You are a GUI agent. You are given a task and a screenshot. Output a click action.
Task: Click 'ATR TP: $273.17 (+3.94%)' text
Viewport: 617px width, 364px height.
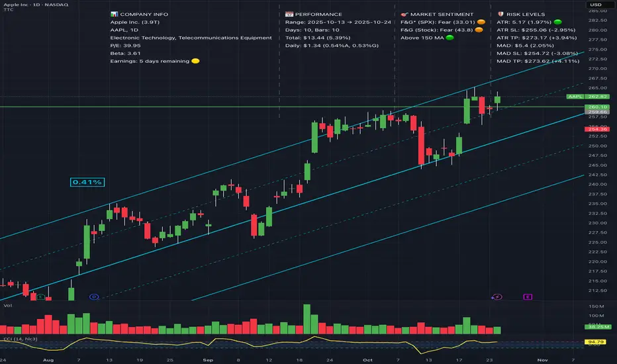point(537,38)
